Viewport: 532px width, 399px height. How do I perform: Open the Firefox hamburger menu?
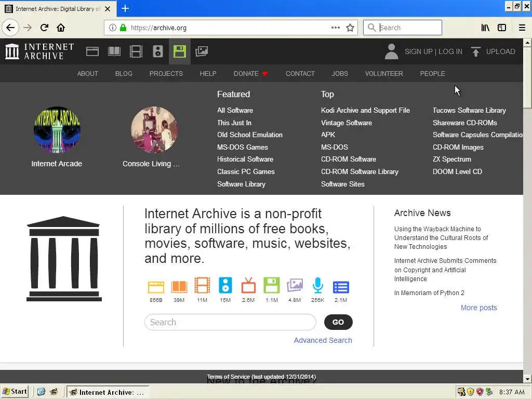(522, 28)
